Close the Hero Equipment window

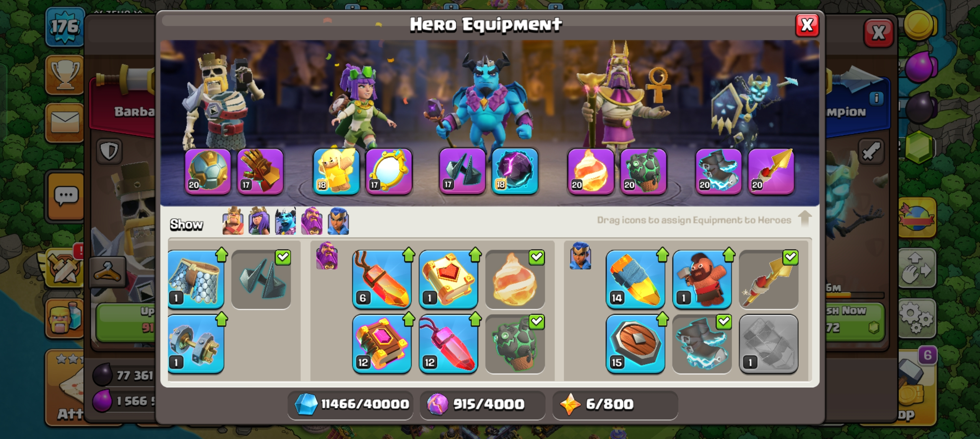click(807, 25)
